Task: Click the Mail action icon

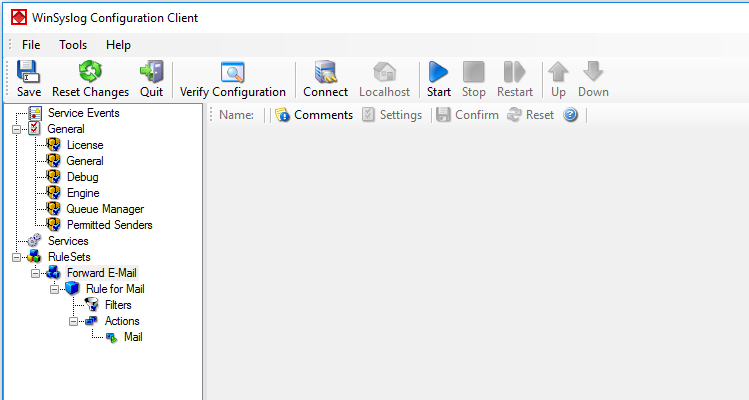Action: click(x=111, y=337)
